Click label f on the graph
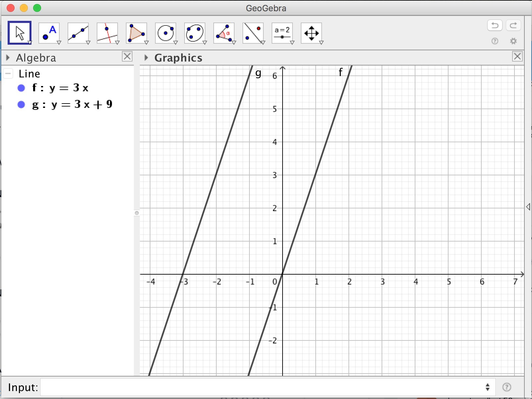This screenshot has width=532, height=399. [x=341, y=72]
